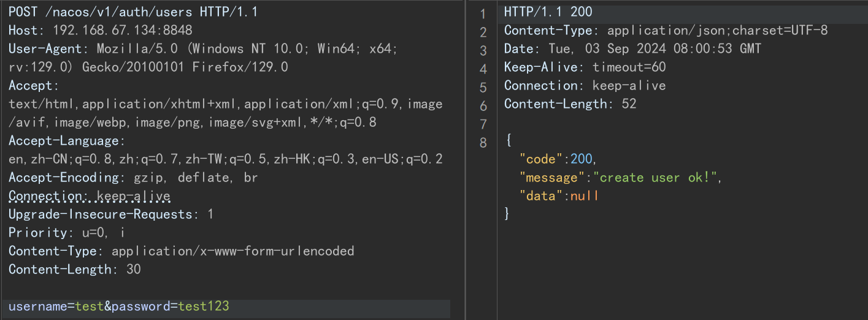The height and width of the screenshot is (320, 868).
Task: Click the response Content-Type application/json line
Action: click(666, 30)
